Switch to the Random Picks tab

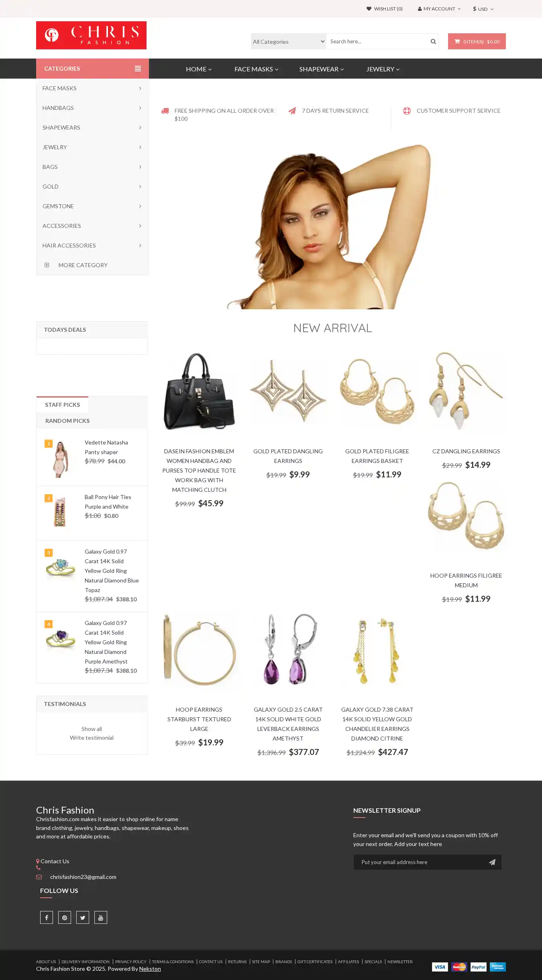pos(67,420)
